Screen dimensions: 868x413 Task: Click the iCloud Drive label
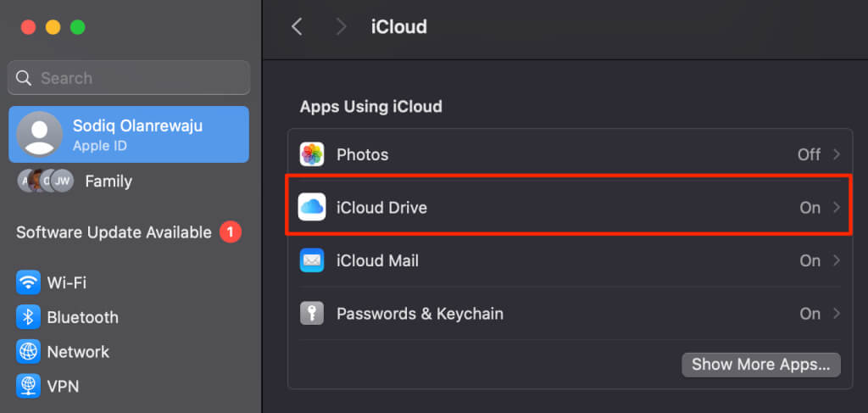click(382, 208)
